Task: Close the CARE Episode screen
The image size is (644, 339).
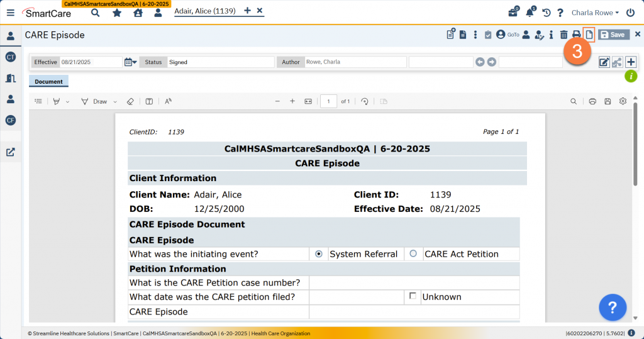Action: (638, 35)
